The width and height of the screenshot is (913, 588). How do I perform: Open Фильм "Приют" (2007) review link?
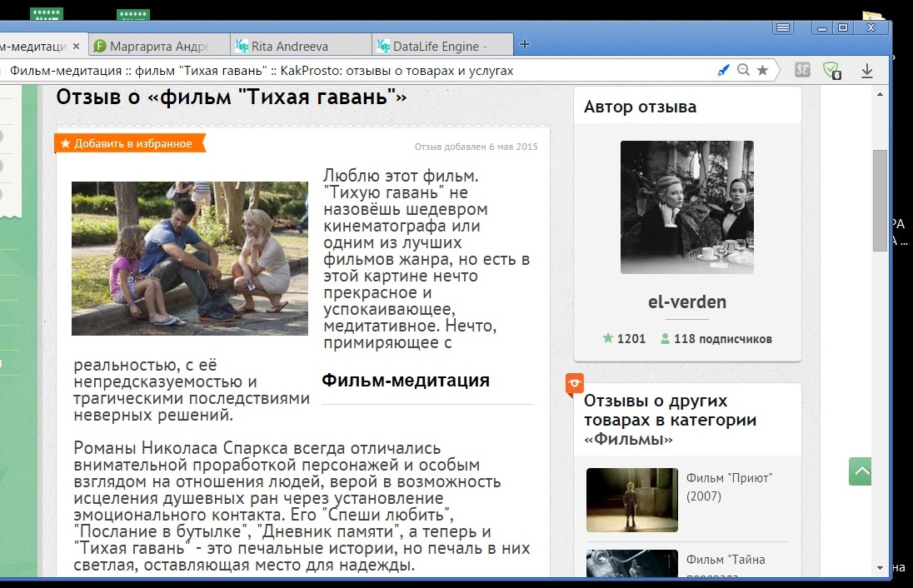[x=729, y=486]
